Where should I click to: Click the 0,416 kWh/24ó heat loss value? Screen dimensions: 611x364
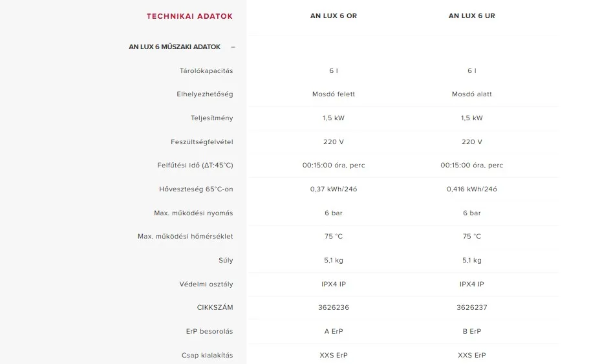pos(472,189)
